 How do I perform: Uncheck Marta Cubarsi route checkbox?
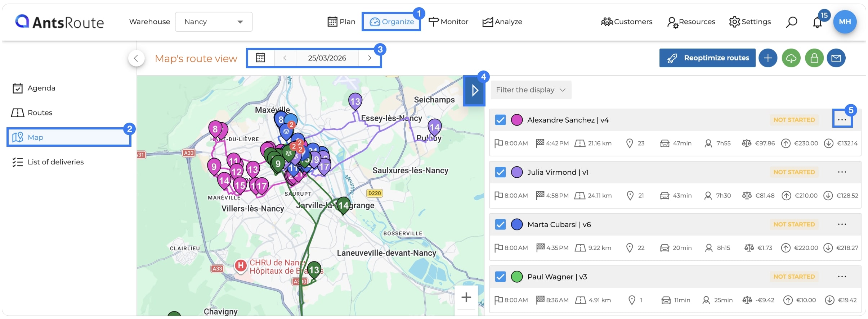(500, 224)
